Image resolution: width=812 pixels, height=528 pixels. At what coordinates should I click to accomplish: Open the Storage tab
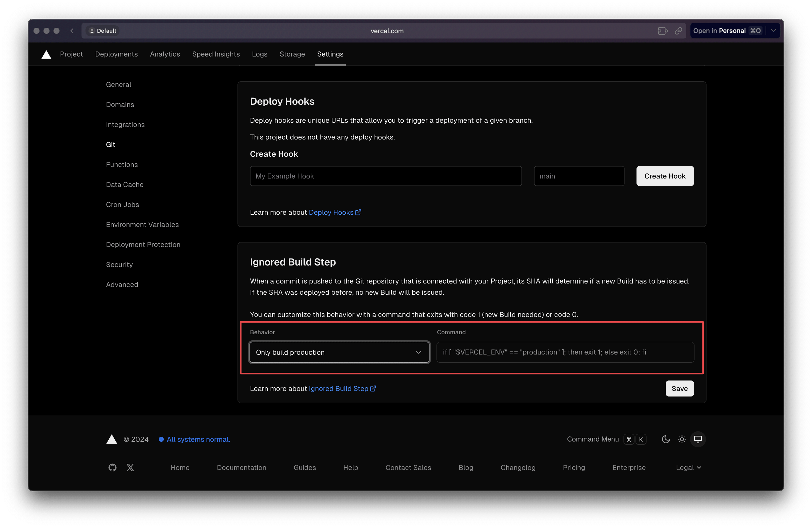(292, 54)
